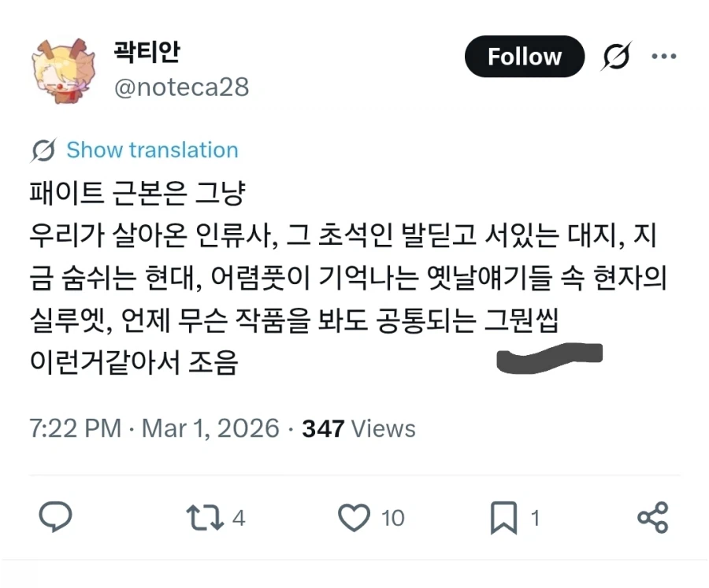Open the reply composer via the comment icon
709x588 pixels.
pos(54,517)
